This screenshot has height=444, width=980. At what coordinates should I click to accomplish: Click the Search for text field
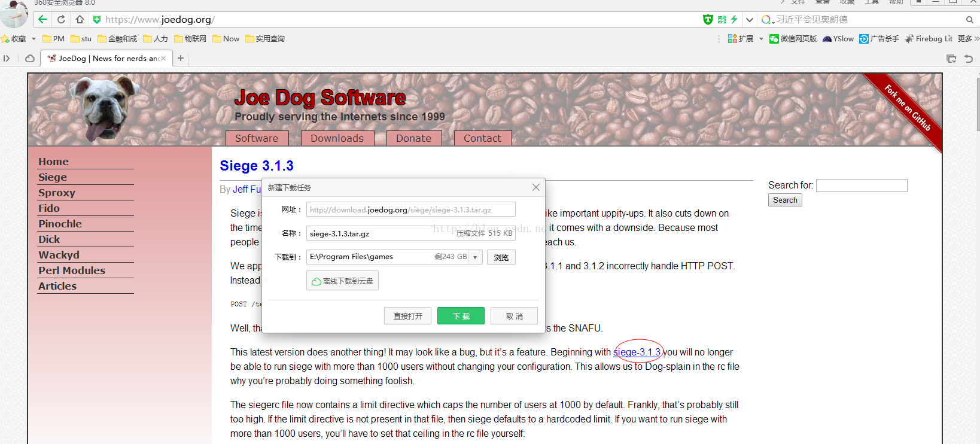[x=862, y=185]
